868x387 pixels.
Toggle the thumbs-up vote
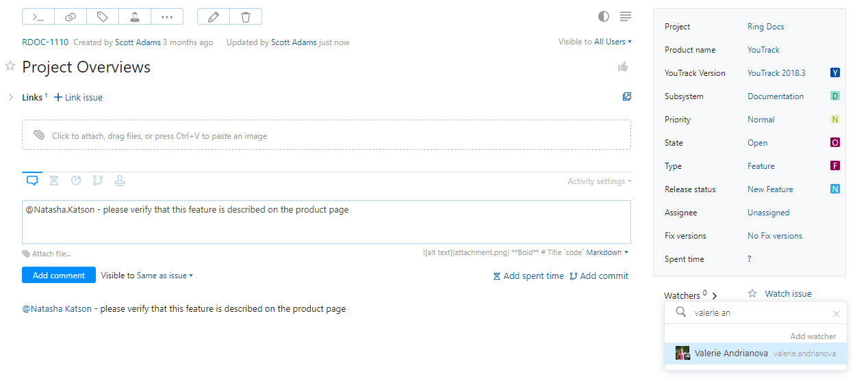[623, 66]
